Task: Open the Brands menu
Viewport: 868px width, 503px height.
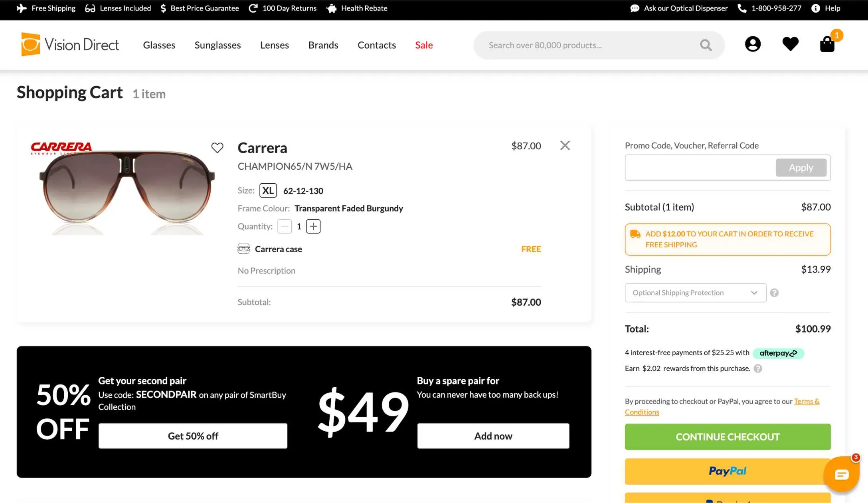Action: (323, 45)
